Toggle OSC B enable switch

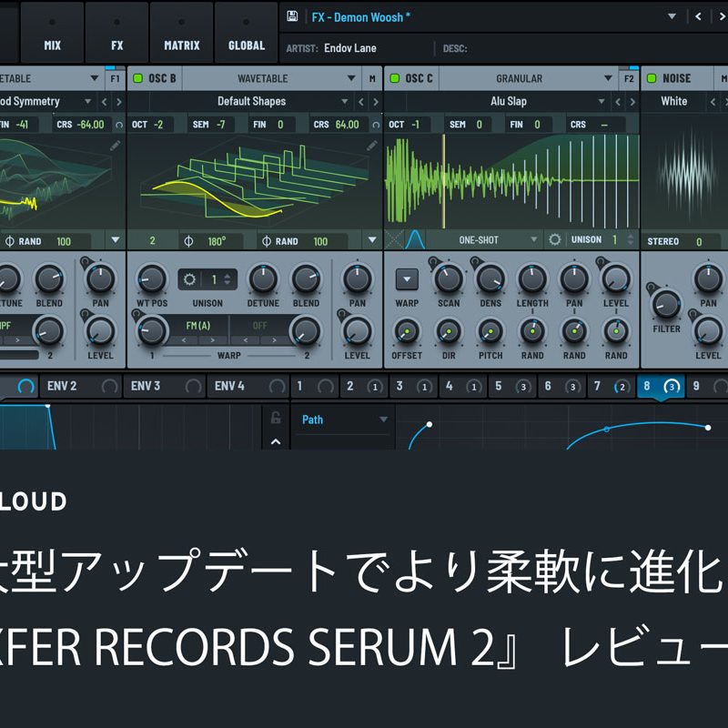[138, 78]
